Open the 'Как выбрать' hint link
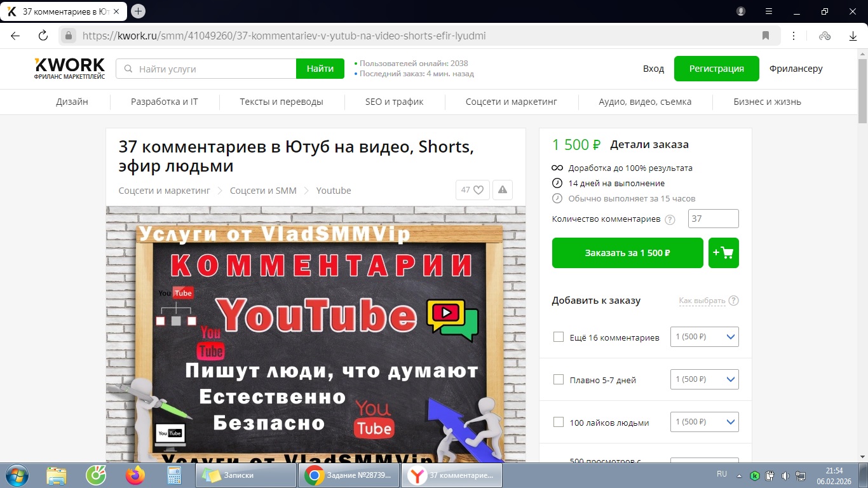The width and height of the screenshot is (868, 488). (702, 301)
